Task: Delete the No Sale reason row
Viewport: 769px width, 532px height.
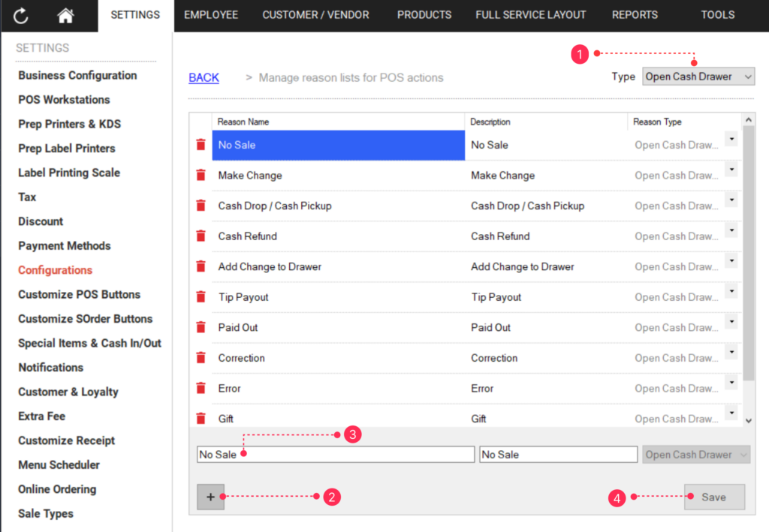Action: [201, 145]
